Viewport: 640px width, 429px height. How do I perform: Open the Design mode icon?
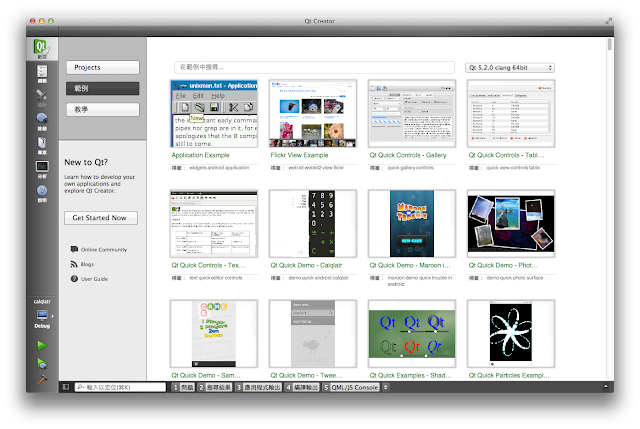tap(42, 98)
